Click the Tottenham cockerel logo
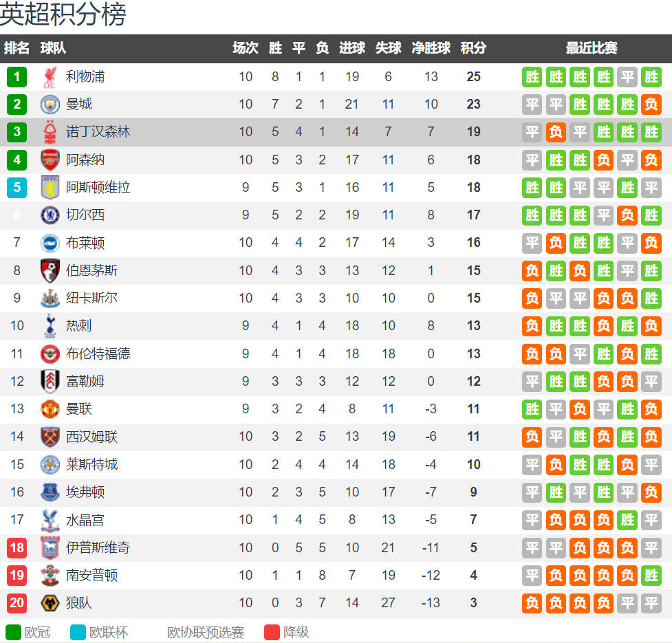The image size is (672, 643). click(50, 325)
